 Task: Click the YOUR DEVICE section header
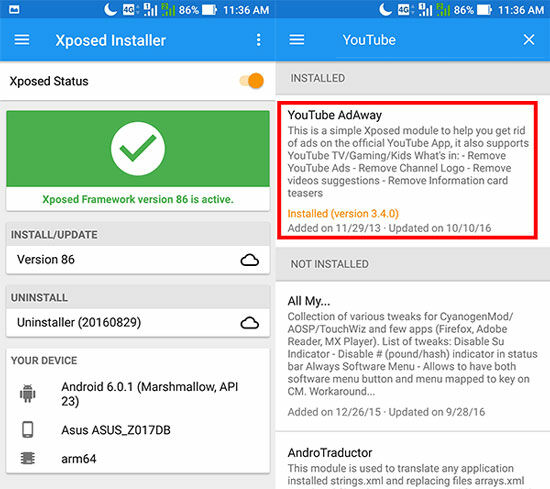click(x=44, y=360)
